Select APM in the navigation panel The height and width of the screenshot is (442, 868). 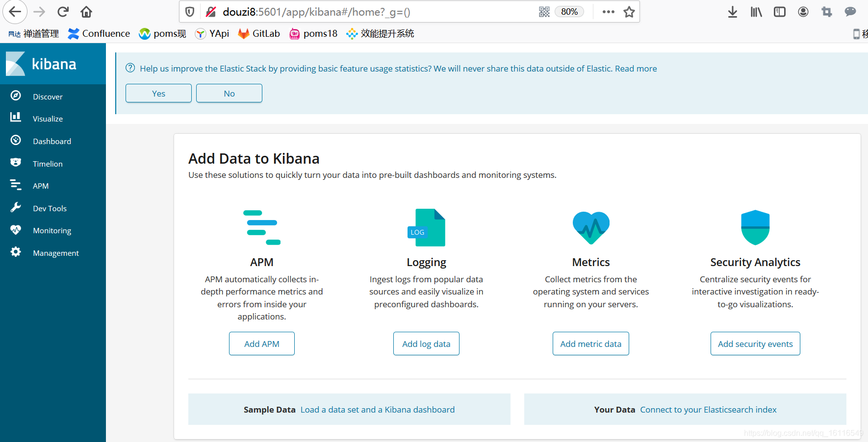[x=41, y=186]
